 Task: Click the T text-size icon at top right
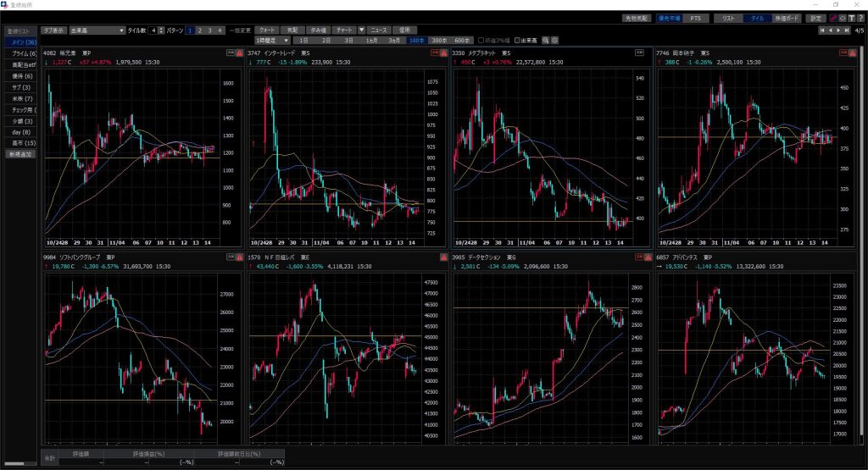pyautogui.click(x=850, y=18)
